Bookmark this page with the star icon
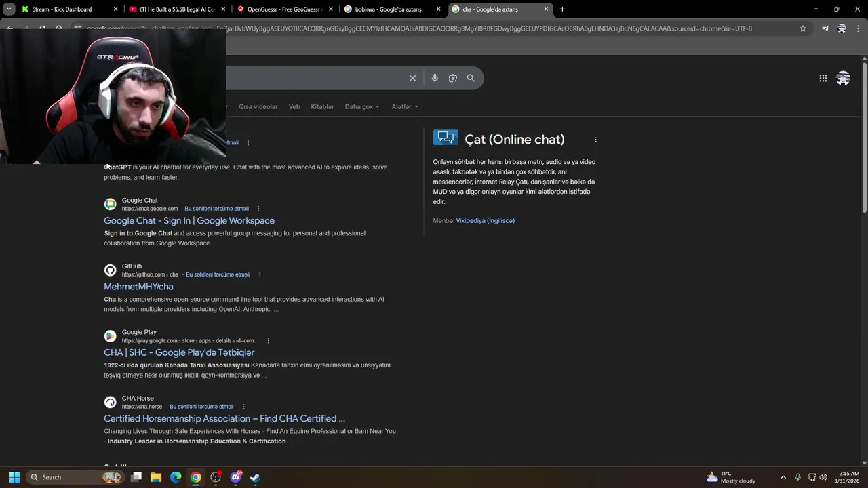 click(x=803, y=28)
